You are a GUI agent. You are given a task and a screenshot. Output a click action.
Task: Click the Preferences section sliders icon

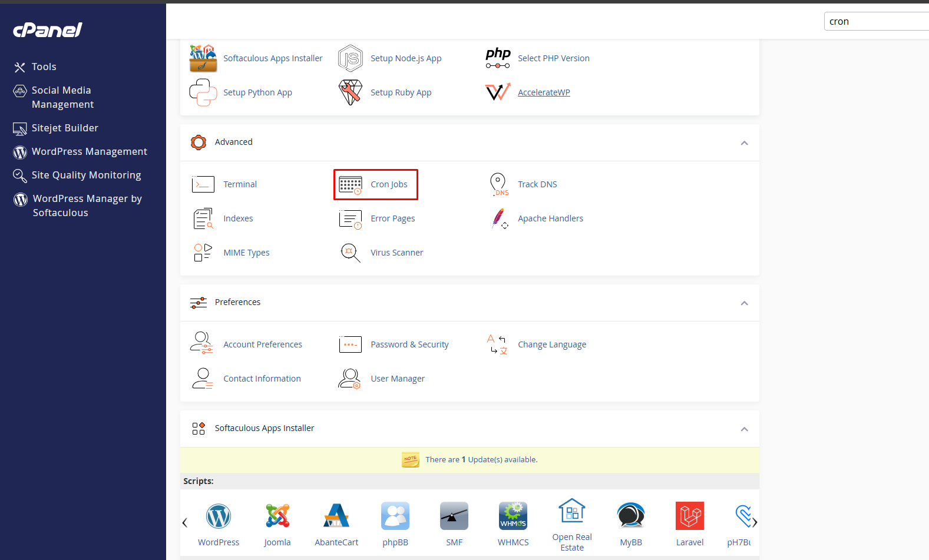tap(199, 303)
